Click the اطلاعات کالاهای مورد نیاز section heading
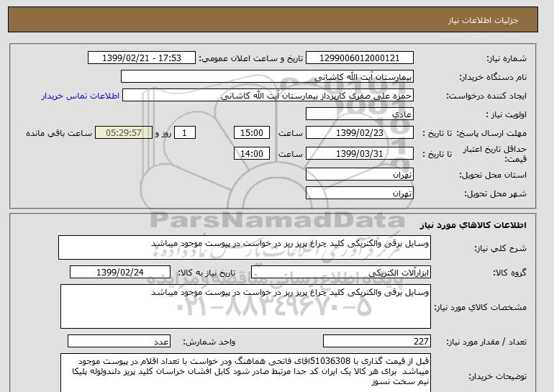 point(473,225)
